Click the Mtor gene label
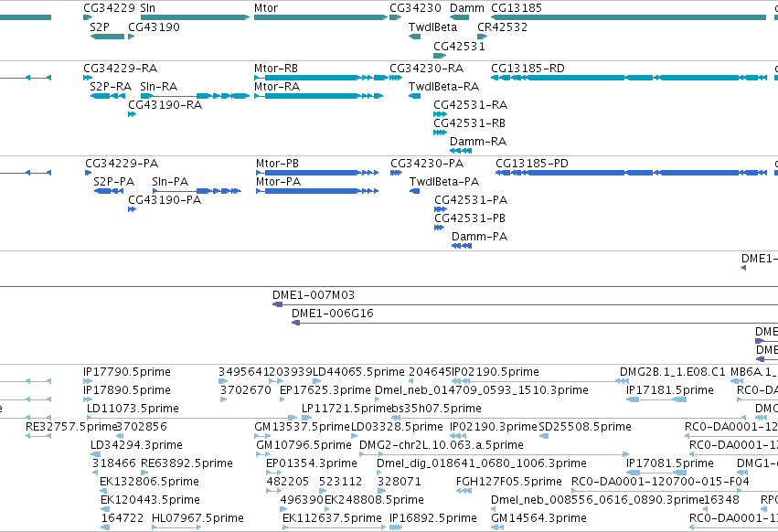This screenshot has height=532, width=778. 266,8
